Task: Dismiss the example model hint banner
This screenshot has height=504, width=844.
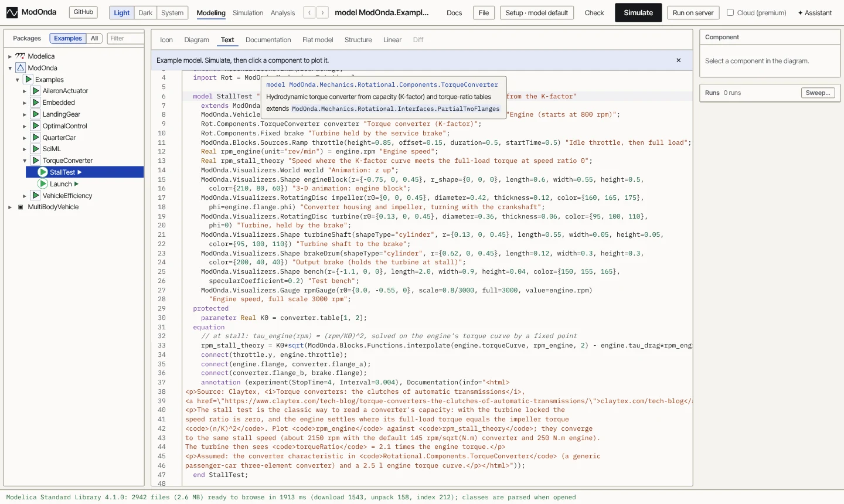Action: click(x=679, y=60)
